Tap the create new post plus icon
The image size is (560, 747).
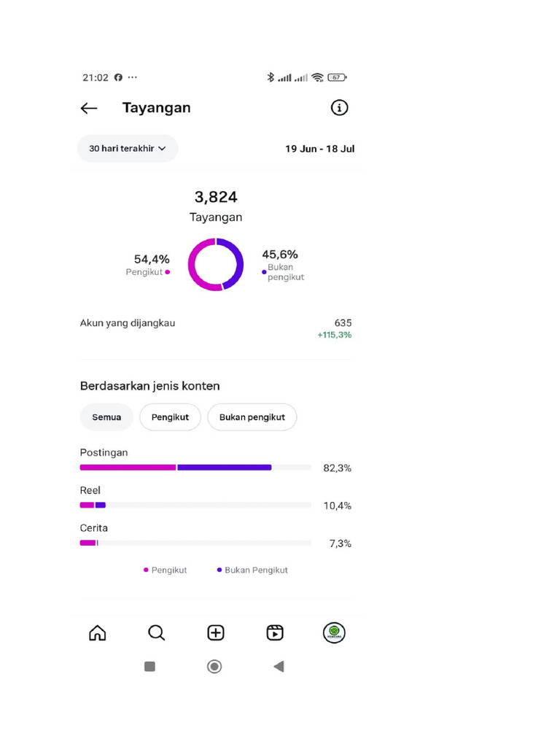click(216, 632)
